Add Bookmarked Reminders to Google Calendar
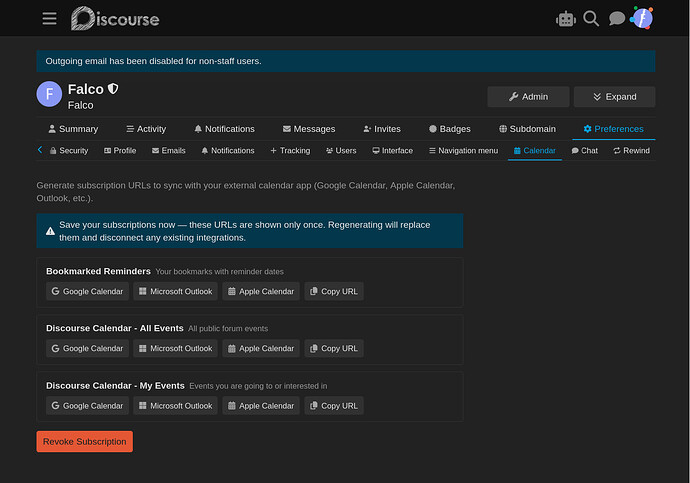Screen dimensions: 690x483 [x=87, y=291]
